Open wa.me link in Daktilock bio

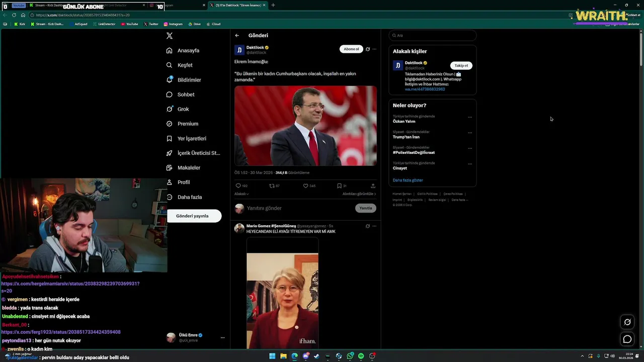[x=425, y=89]
